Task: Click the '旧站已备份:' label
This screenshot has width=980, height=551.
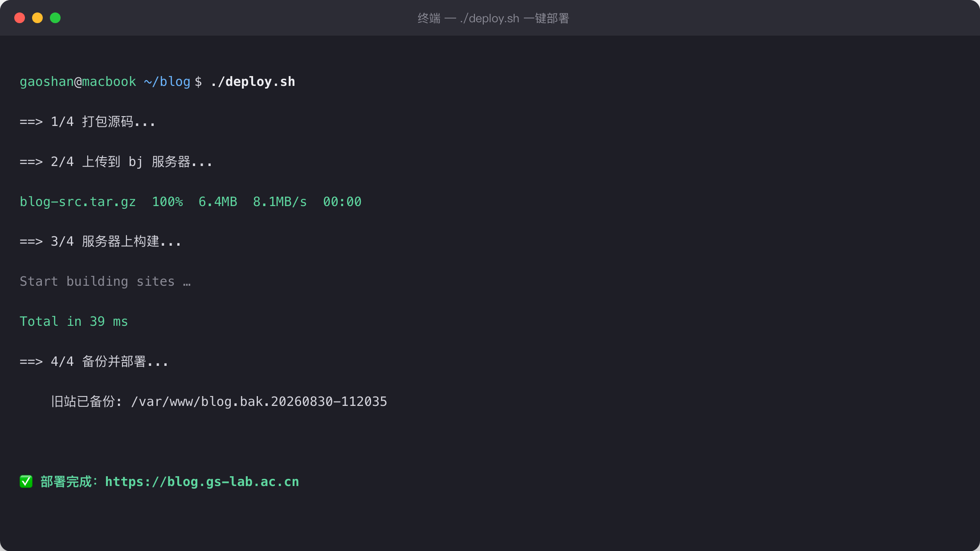Action: coord(86,401)
